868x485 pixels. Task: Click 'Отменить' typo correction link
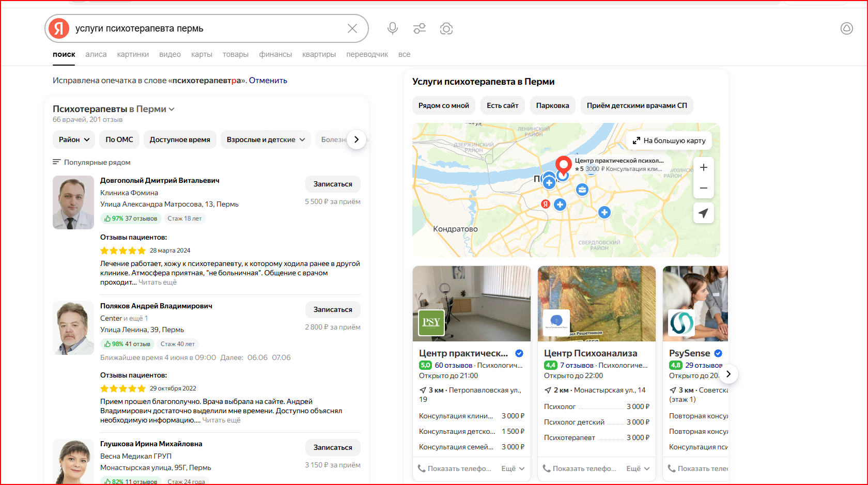[268, 81]
